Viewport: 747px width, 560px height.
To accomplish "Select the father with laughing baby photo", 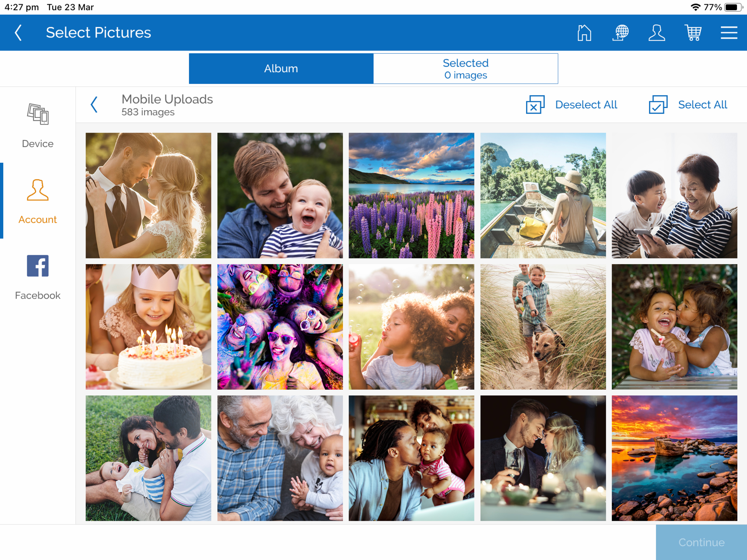I will point(280,196).
